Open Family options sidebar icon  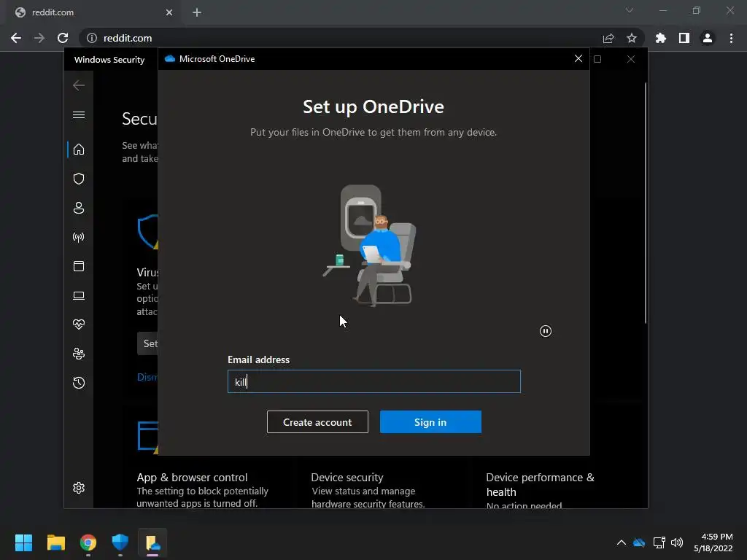(x=79, y=354)
